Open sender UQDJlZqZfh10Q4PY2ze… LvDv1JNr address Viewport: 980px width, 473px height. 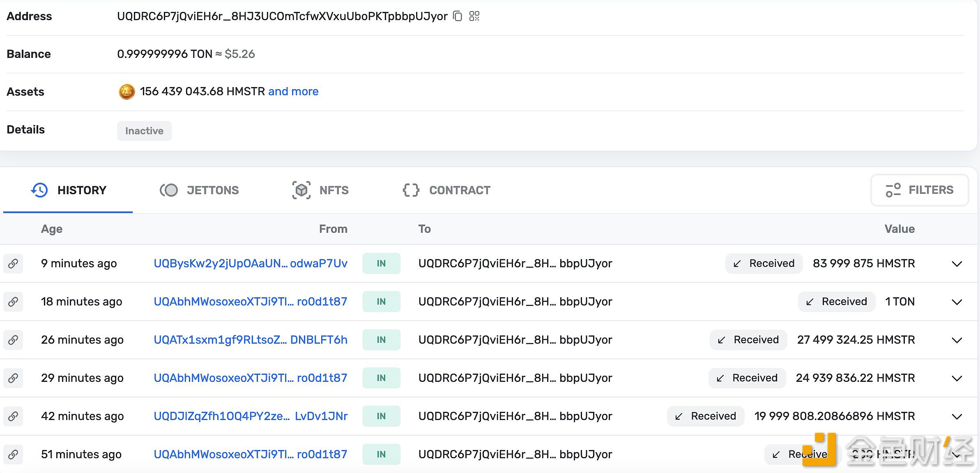251,416
